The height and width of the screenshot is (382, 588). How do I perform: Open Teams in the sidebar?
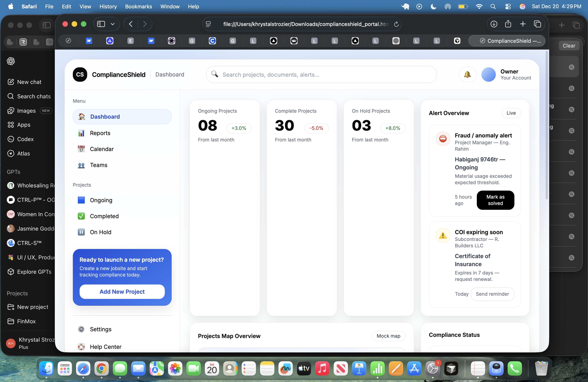coord(98,165)
